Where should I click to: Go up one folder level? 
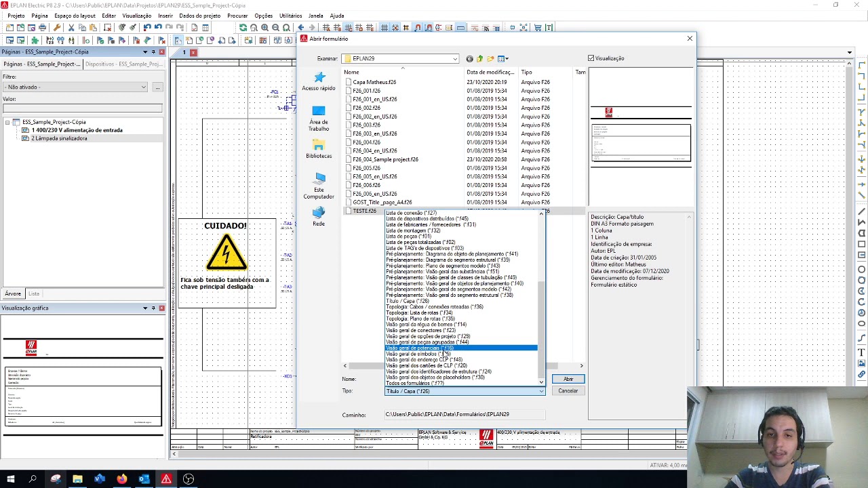click(x=479, y=59)
